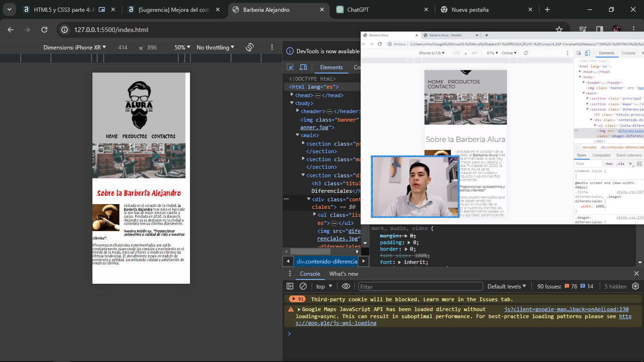Open the media control icon in the toolbar
This screenshot has height=362, width=644.
click(x=584, y=30)
